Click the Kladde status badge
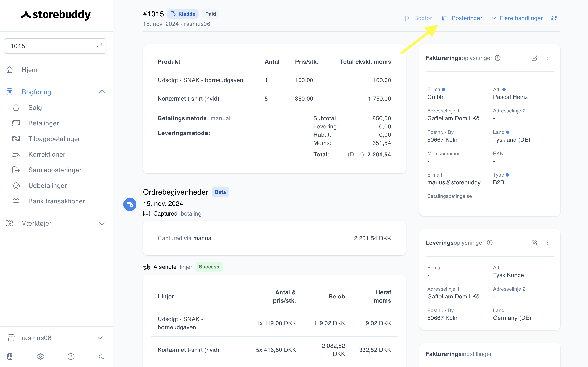The image size is (588, 367). 183,14
